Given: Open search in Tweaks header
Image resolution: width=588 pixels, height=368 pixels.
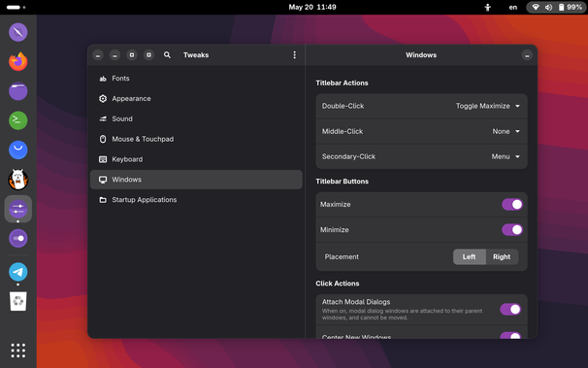Looking at the screenshot, I should click(167, 55).
